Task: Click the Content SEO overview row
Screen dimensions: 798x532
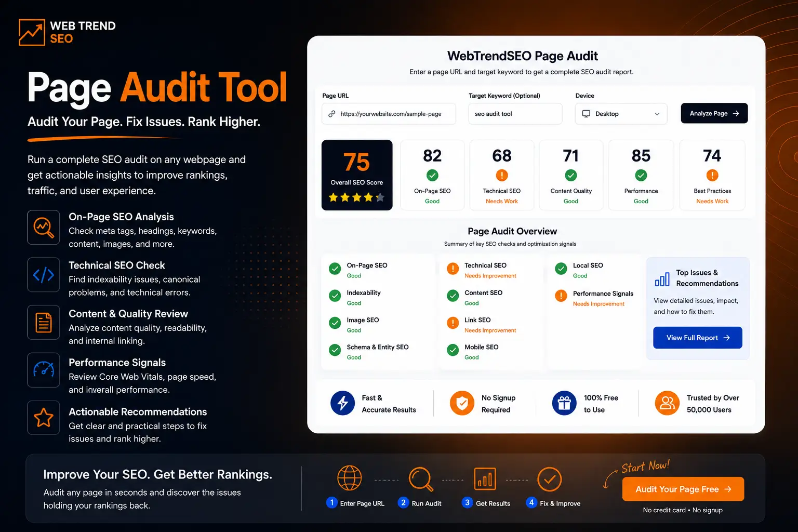Action: coord(475,298)
